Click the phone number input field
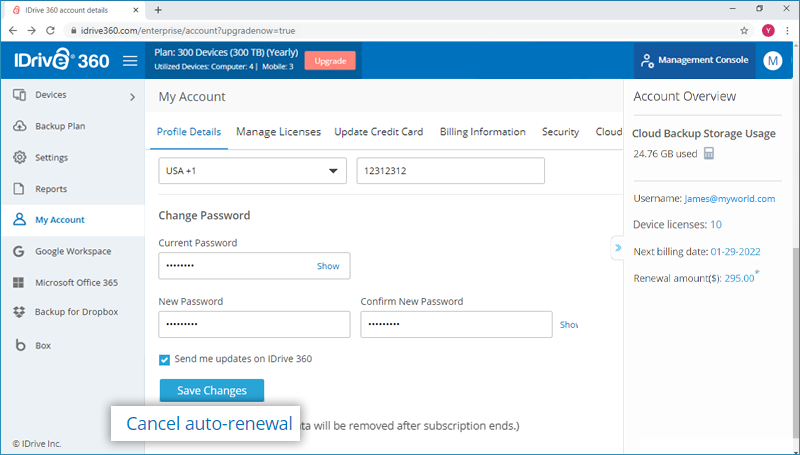The image size is (800, 455). click(450, 171)
